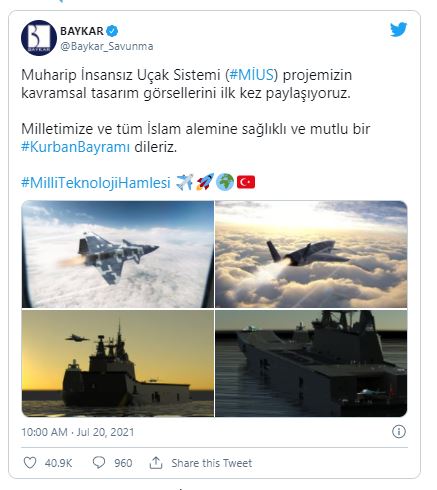This screenshot has width=437, height=490.
Task: Open the 10:00 AM Jul 20, 2021 timestamp
Action: (x=78, y=432)
